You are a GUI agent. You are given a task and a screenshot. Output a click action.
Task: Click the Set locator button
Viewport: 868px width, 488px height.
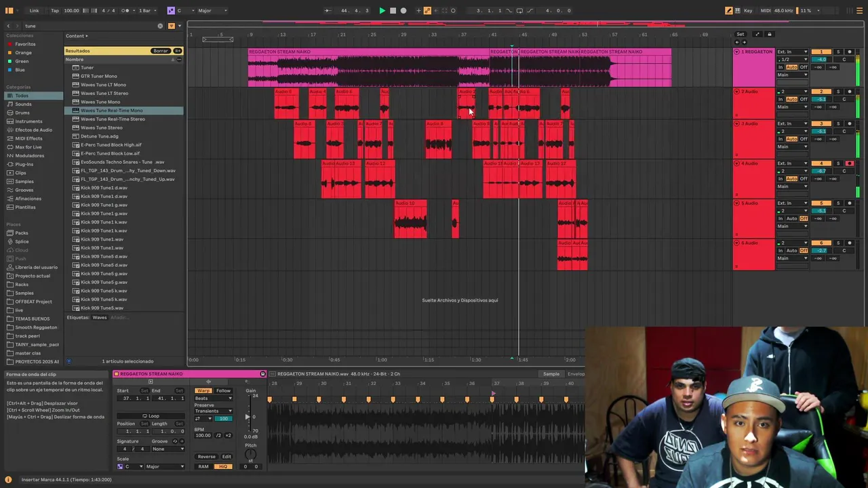point(741,34)
